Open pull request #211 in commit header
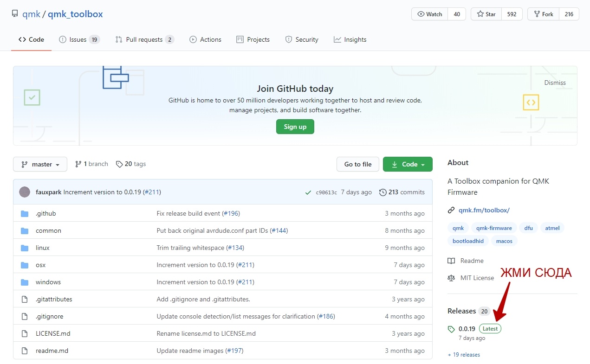This screenshot has height=364, width=590. 151,192
